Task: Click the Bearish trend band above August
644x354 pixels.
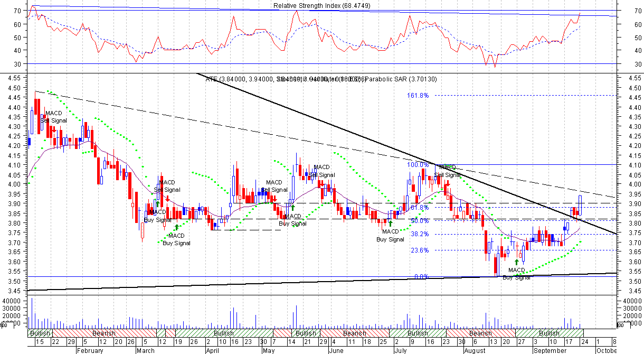Action: click(x=480, y=333)
